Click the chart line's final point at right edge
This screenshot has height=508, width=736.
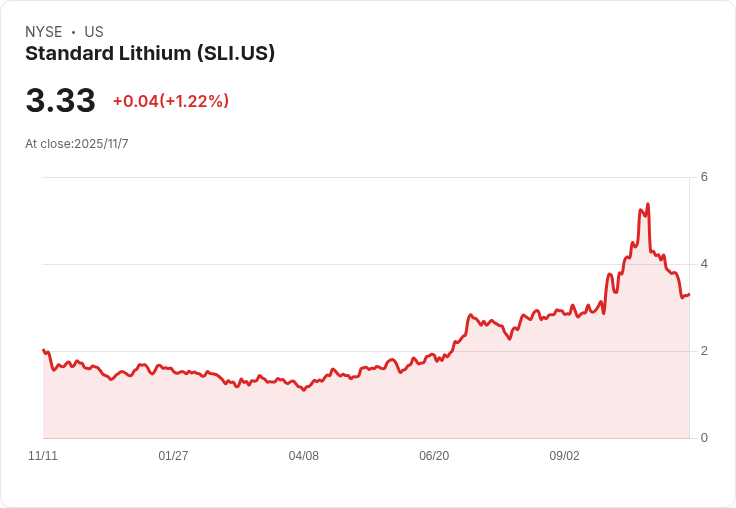pyautogui.click(x=689, y=294)
